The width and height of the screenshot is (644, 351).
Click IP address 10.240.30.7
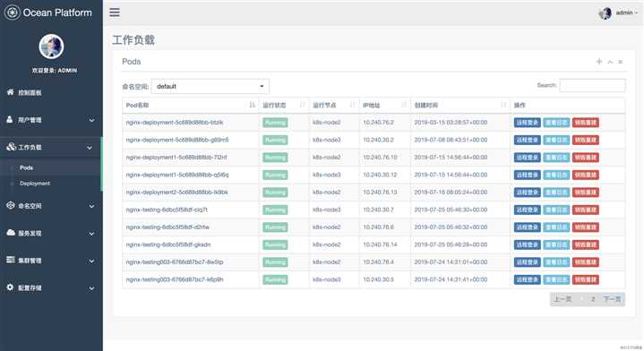click(x=378, y=210)
